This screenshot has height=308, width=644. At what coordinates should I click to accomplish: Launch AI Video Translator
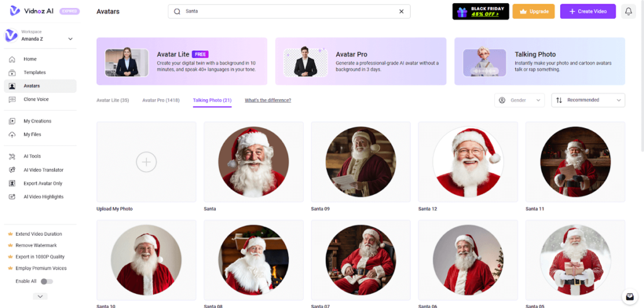tap(40, 170)
